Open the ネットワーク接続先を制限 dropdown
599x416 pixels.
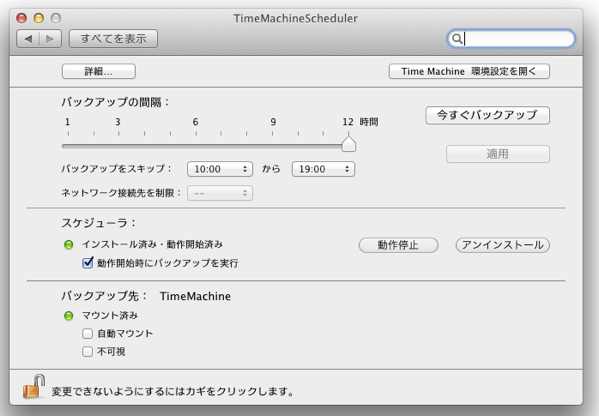(x=220, y=193)
